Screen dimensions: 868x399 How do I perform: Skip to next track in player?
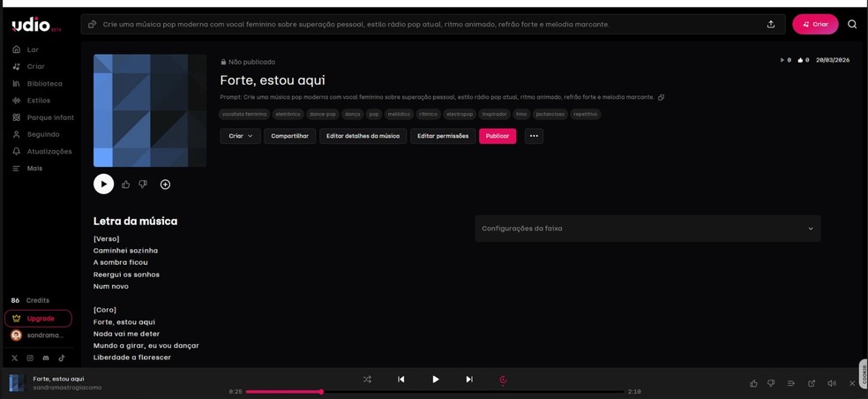[469, 379]
